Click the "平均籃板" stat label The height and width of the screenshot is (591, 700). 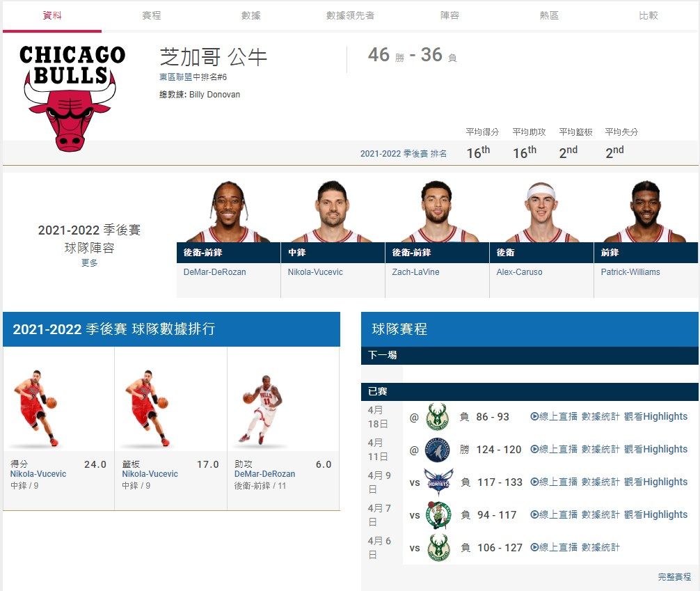pos(576,132)
